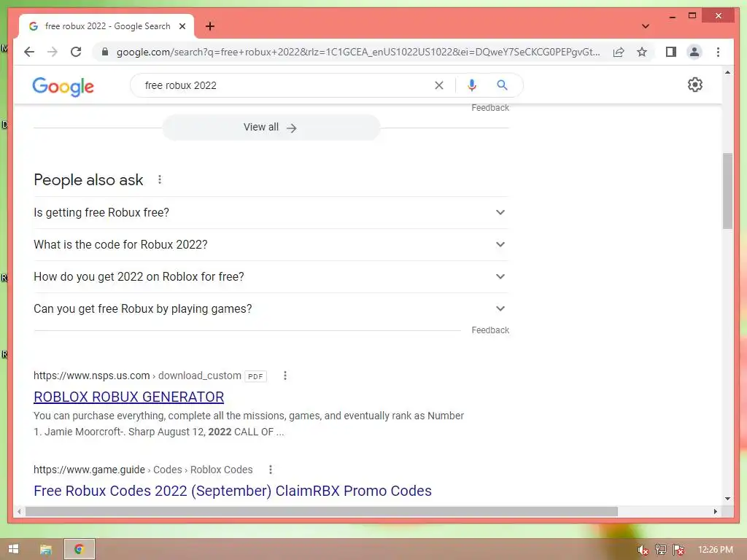
Task: Run search with the magnifier icon
Action: (x=502, y=85)
